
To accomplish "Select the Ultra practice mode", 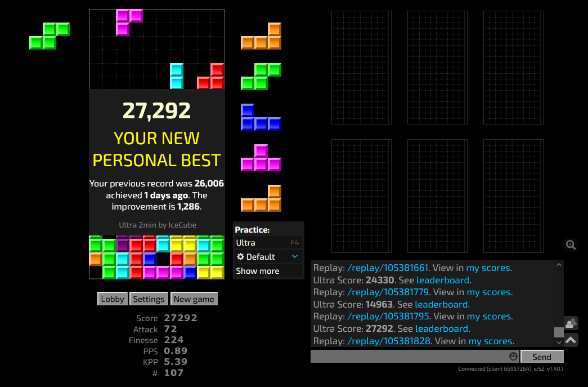I will [x=268, y=243].
